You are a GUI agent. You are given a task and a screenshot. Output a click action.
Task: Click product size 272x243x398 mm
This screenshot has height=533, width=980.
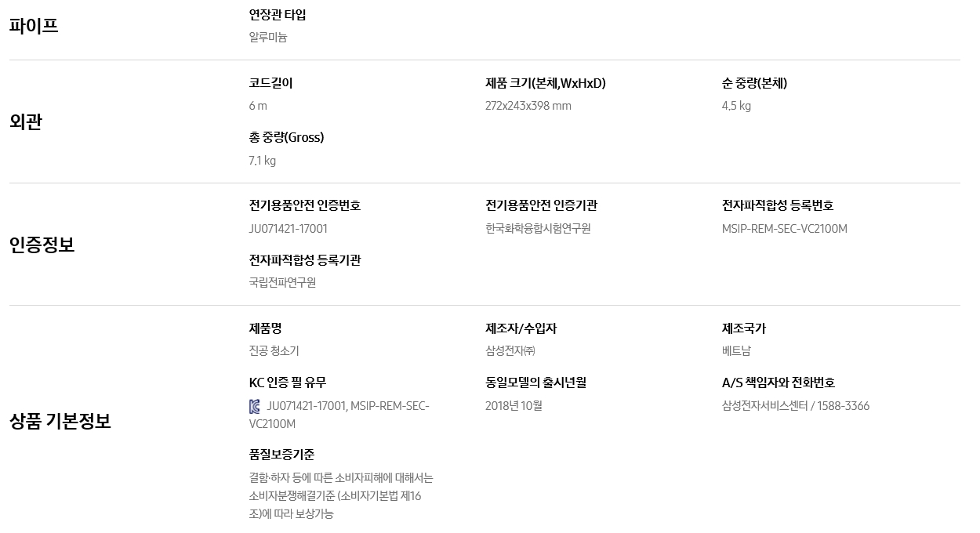528,106
